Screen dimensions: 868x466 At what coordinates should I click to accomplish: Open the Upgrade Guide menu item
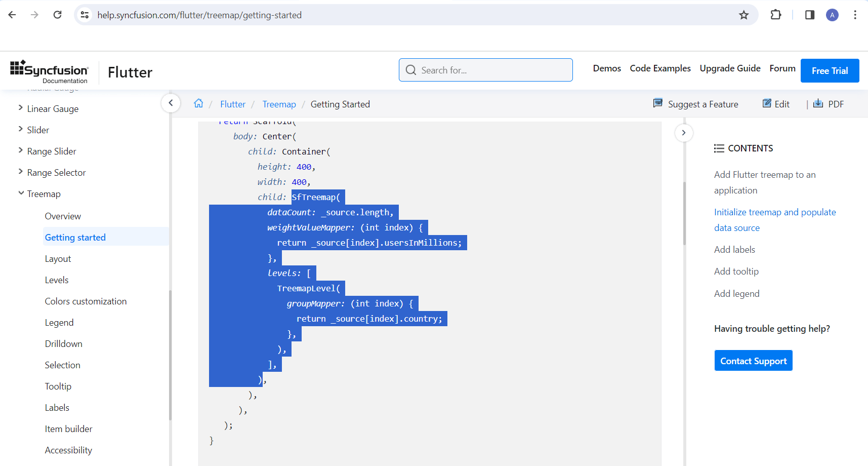coord(730,68)
